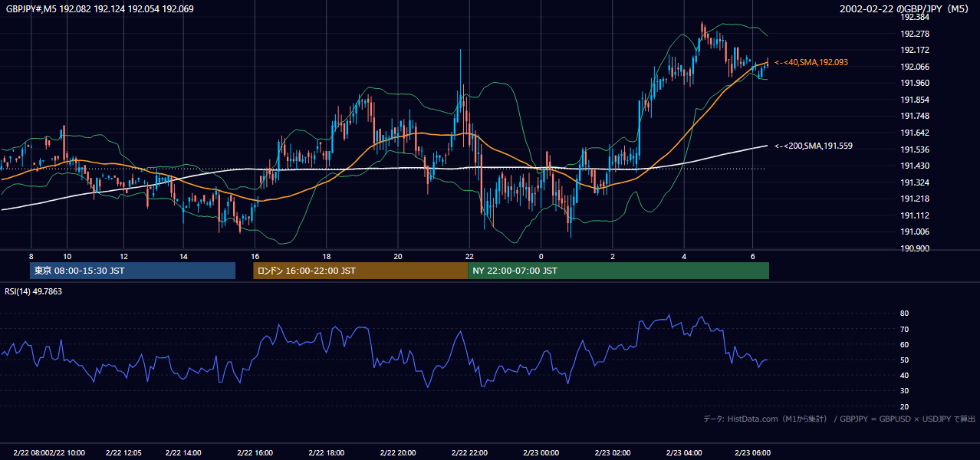Click RSI scale value 40
Viewport: 980px width, 460px height.
(905, 376)
